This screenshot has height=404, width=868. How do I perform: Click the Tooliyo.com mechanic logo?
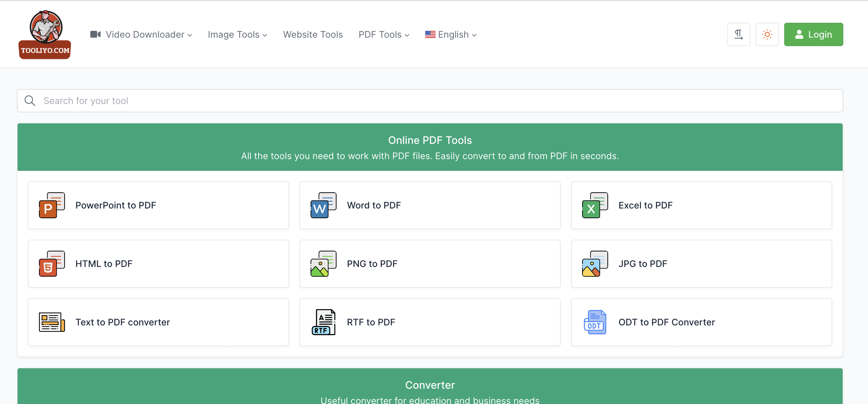coord(45,34)
